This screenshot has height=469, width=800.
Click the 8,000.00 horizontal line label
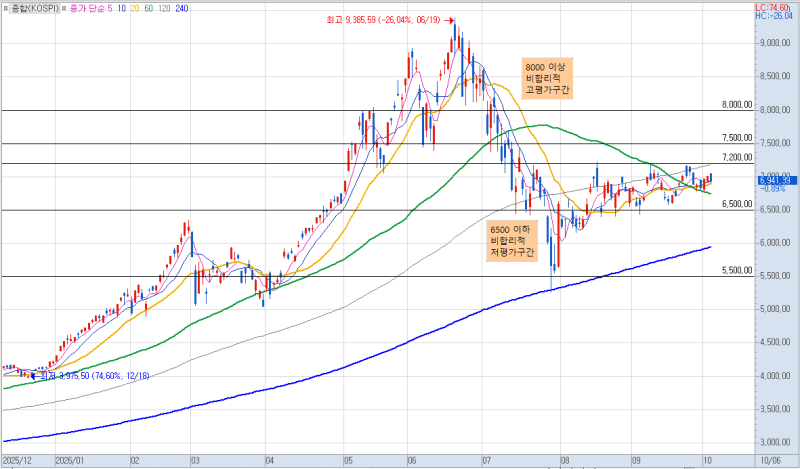737,105
